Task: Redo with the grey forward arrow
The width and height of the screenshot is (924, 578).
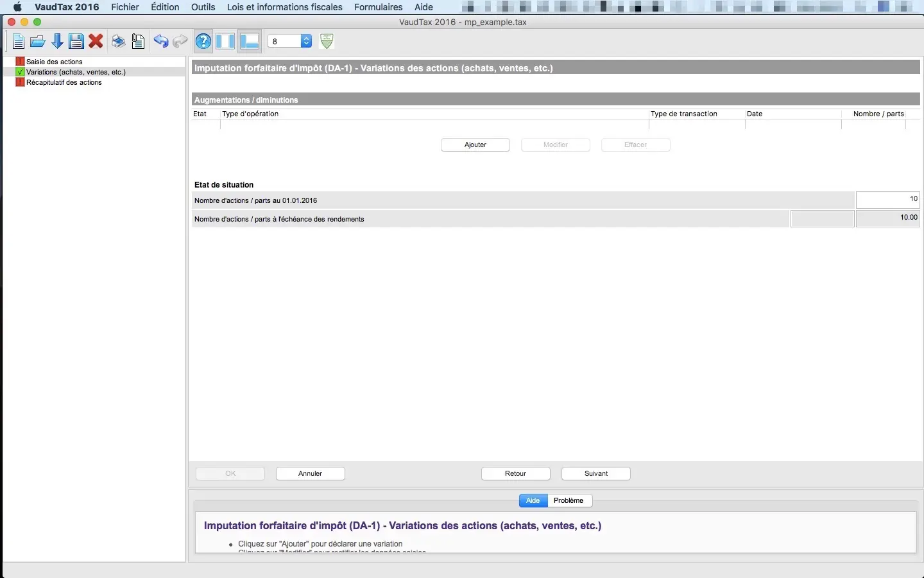Action: coord(180,42)
